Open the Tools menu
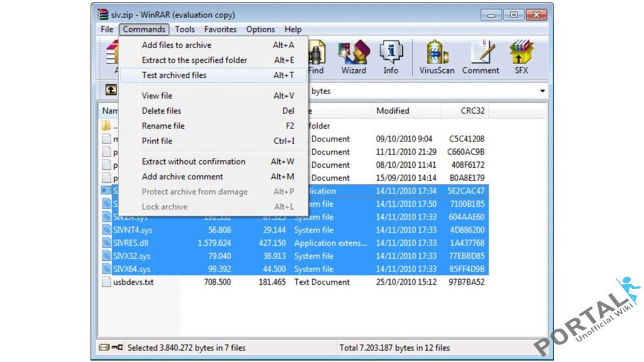 [x=185, y=29]
